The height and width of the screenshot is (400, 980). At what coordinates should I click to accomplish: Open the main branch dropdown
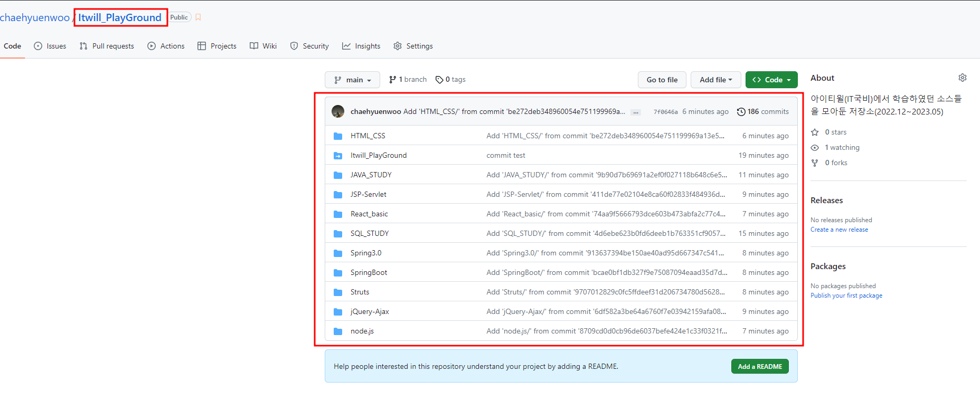352,80
